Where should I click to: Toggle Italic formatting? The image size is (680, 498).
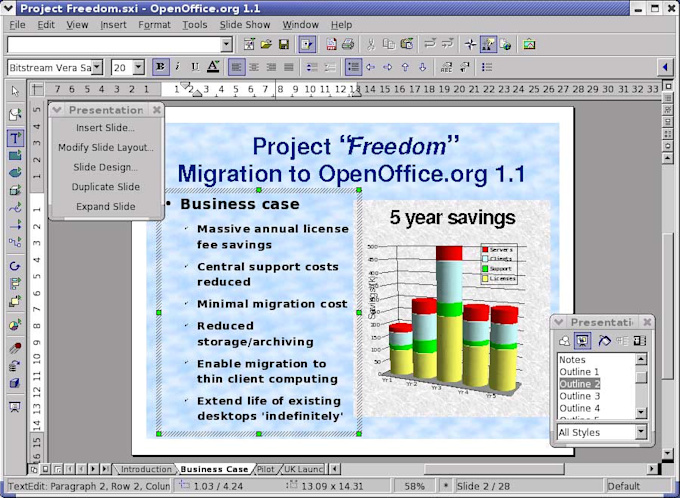(178, 67)
